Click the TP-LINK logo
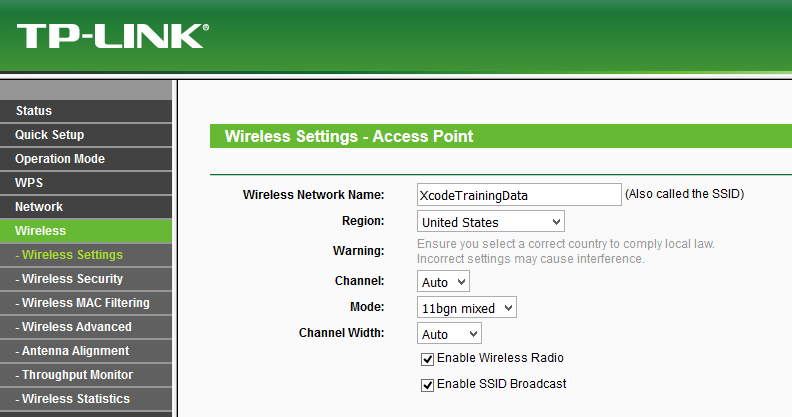Viewport: 792px width, 417px height. click(x=113, y=36)
